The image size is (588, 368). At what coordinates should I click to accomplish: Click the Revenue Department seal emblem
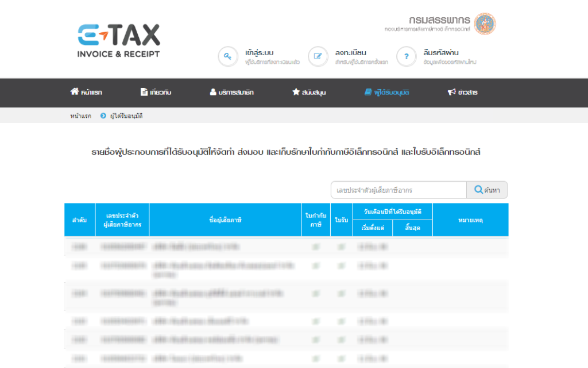pyautogui.click(x=487, y=24)
